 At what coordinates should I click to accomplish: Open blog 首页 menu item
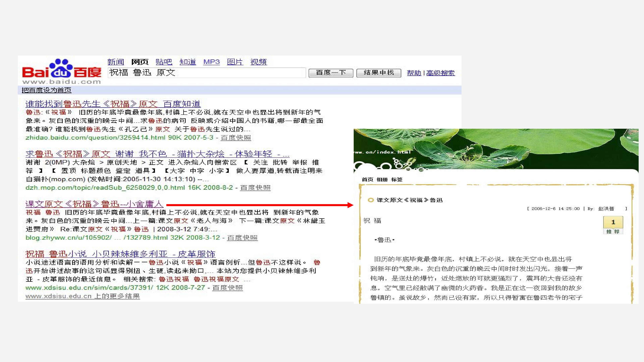pyautogui.click(x=367, y=179)
